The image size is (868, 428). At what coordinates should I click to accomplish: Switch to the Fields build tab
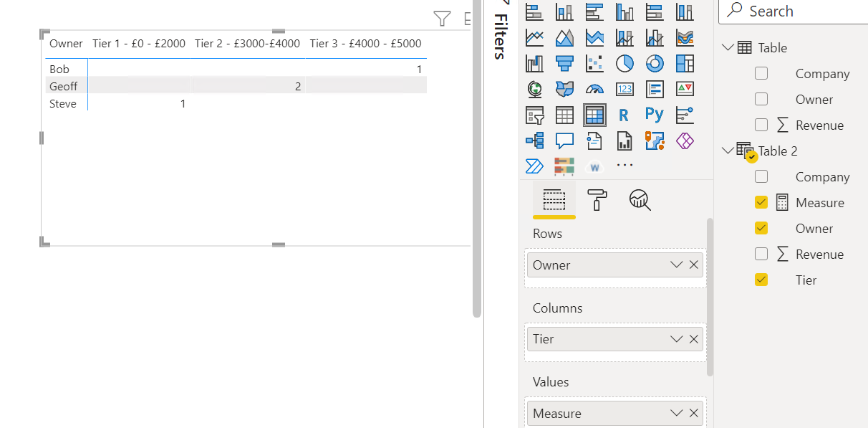pyautogui.click(x=554, y=199)
